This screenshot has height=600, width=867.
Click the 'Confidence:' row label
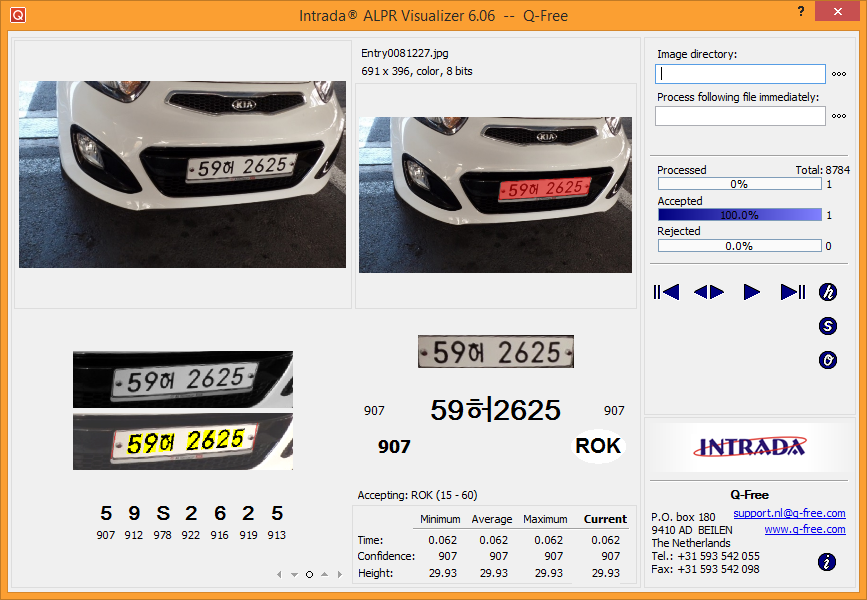(387, 556)
